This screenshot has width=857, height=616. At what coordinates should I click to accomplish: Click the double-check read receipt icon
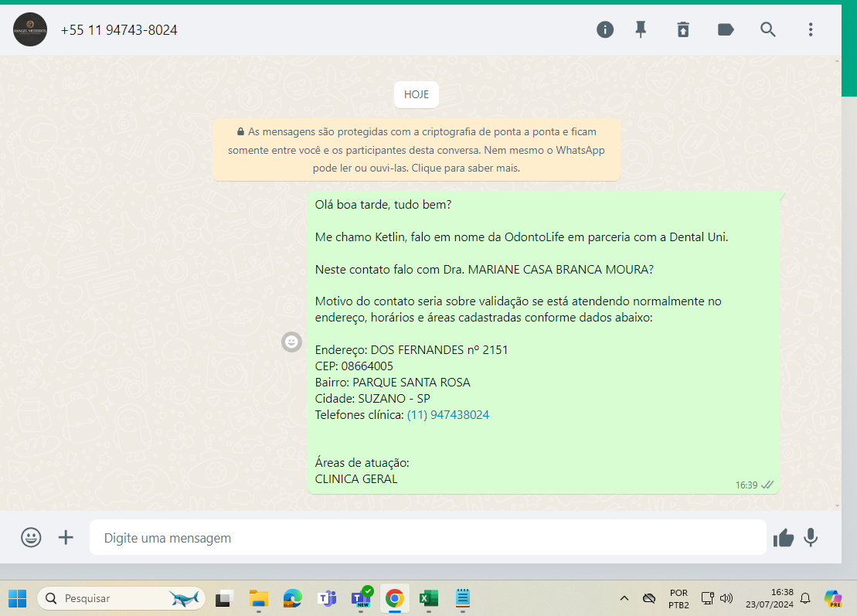pyautogui.click(x=767, y=485)
